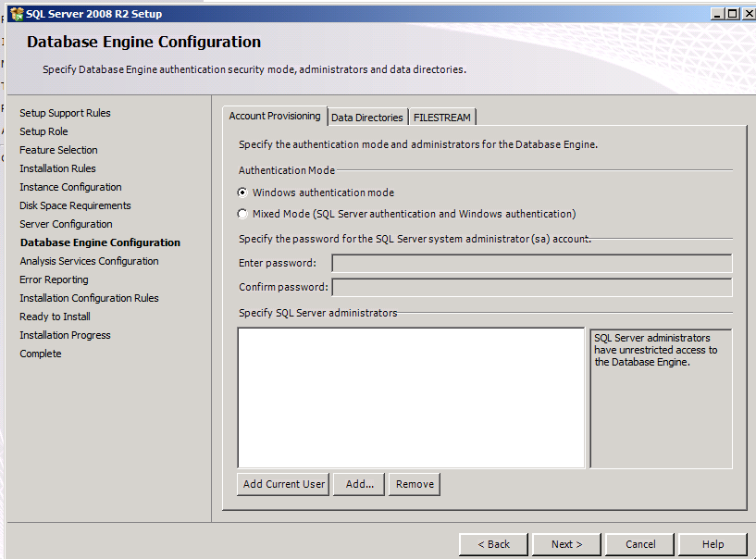
Task: Cancel the SQL Server setup
Action: click(639, 544)
